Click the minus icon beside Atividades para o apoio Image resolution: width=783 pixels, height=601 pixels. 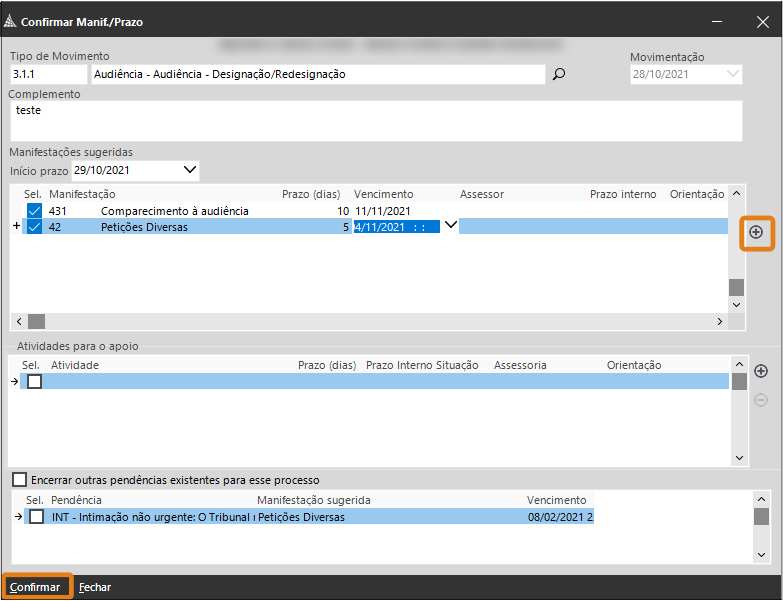pos(760,400)
